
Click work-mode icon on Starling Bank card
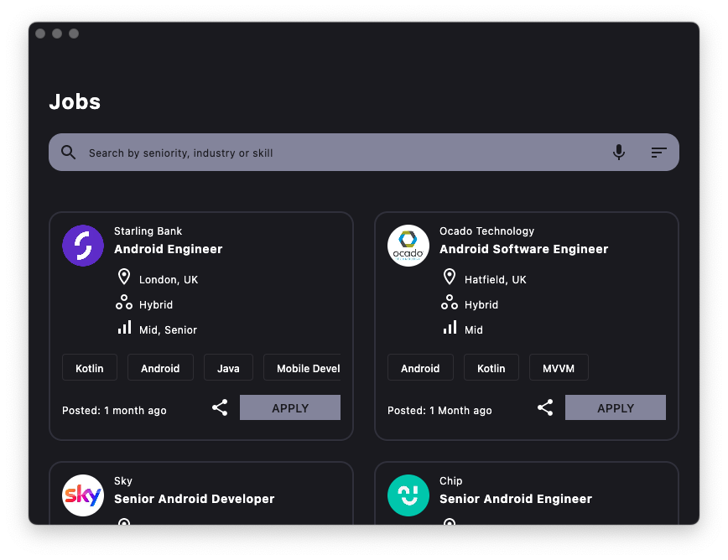(x=124, y=302)
